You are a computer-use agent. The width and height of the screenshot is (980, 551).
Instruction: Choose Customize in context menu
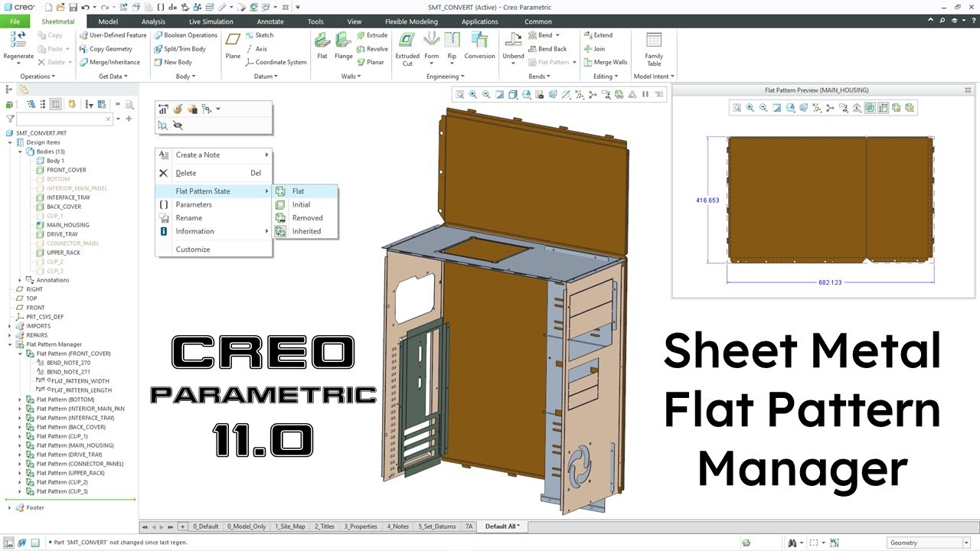click(x=214, y=249)
